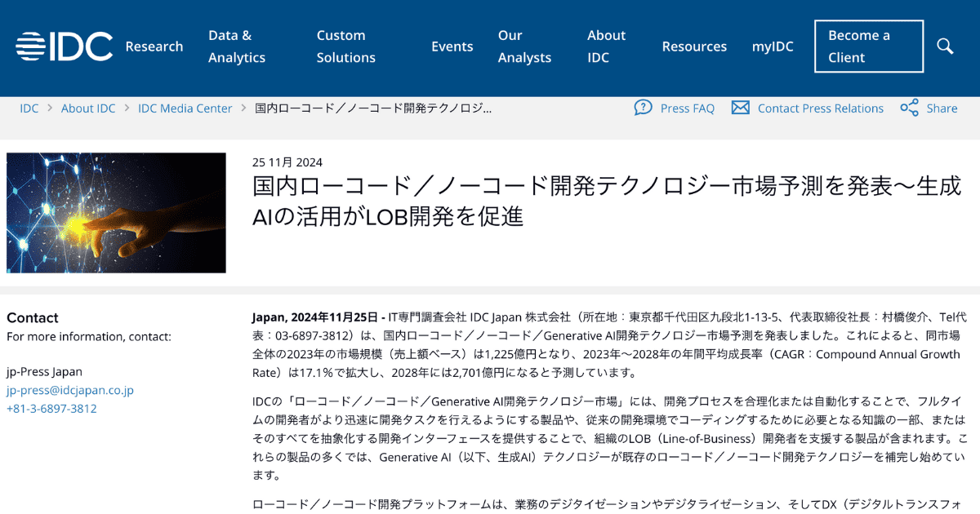Open Press FAQ via the question mark icon
This screenshot has height=514, width=980.
click(x=644, y=108)
